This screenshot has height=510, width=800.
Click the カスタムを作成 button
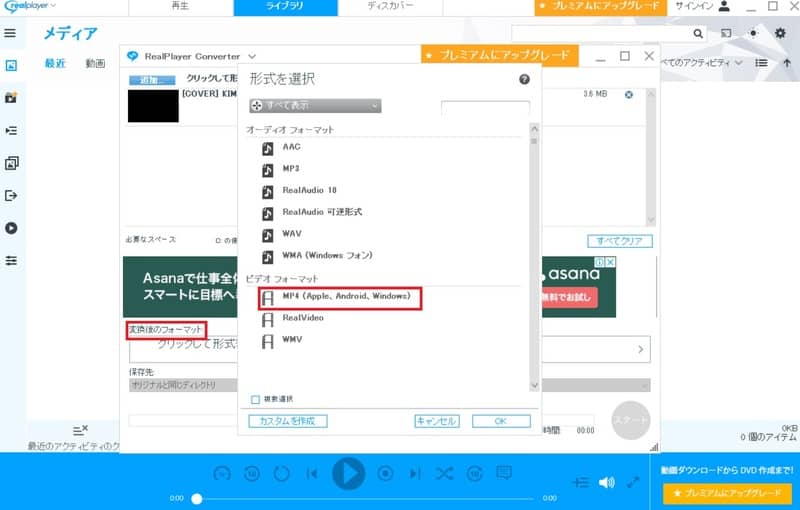[288, 421]
